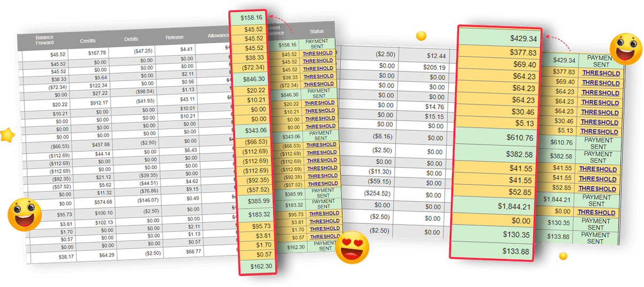Open THRESHOLD link beside $38.33 in status column
The height and width of the screenshot is (287, 644).
click(318, 77)
